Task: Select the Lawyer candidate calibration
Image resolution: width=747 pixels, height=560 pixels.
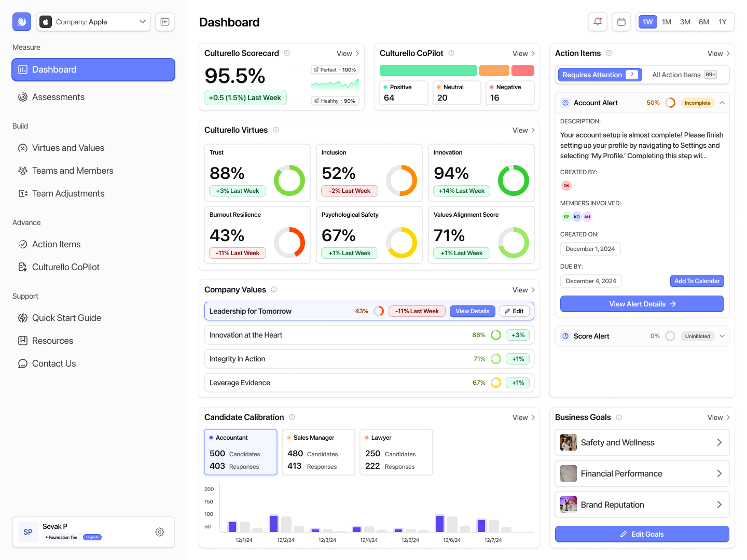Action: 396,452
